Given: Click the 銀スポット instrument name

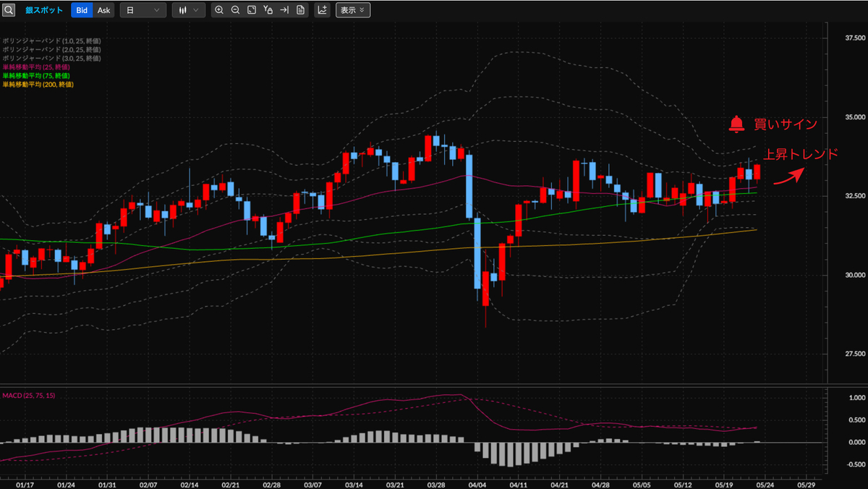Looking at the screenshot, I should (x=43, y=10).
